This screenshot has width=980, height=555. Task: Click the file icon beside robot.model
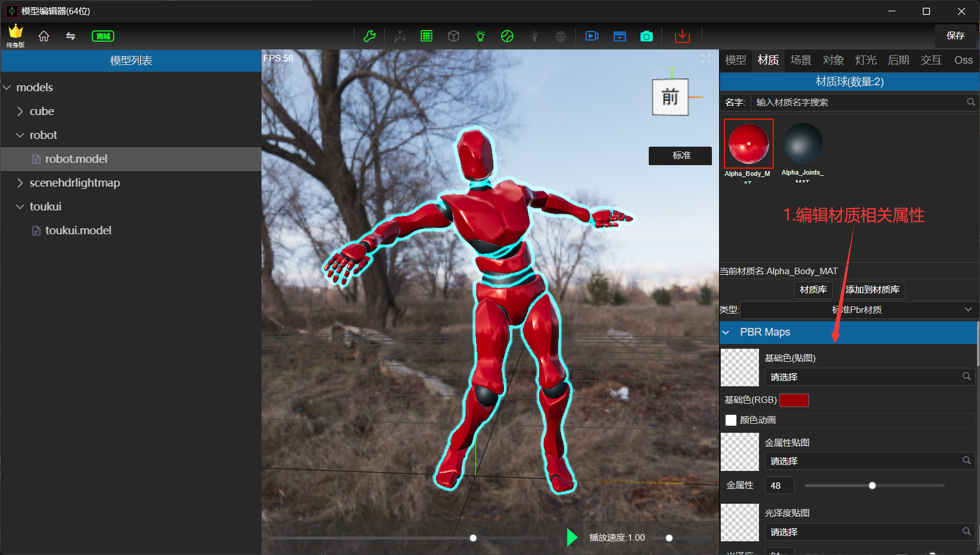coord(36,159)
